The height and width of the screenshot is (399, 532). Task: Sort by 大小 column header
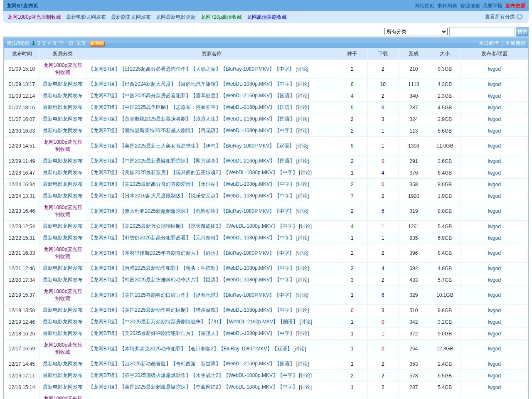(444, 54)
